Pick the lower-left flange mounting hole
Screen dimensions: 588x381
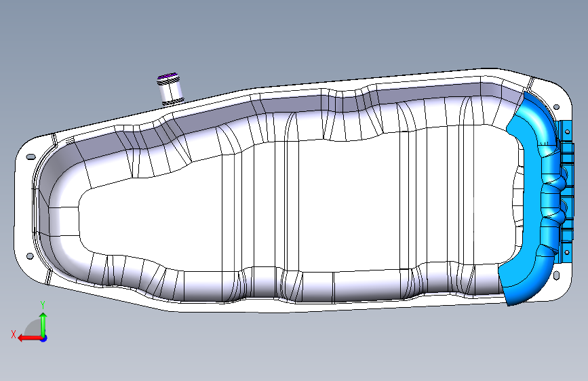point(30,256)
